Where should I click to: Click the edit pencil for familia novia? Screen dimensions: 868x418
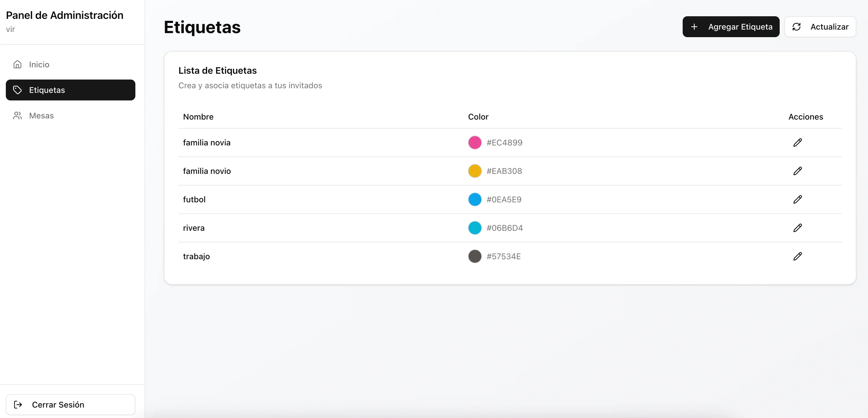(798, 142)
